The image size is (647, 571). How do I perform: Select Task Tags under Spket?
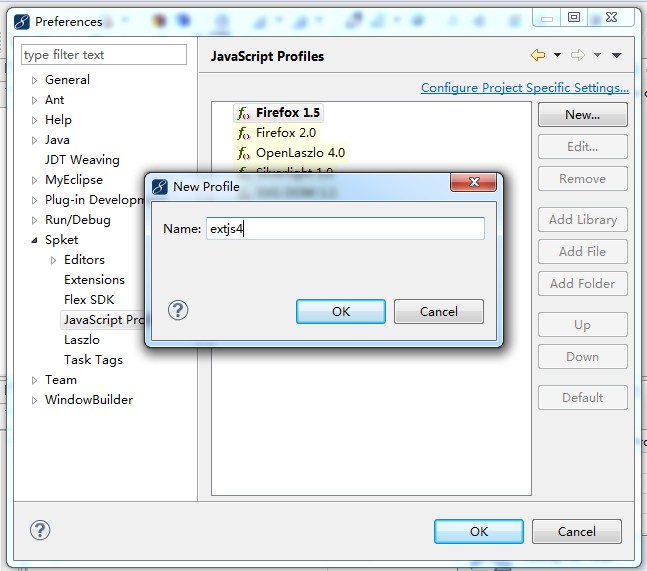pyautogui.click(x=93, y=360)
